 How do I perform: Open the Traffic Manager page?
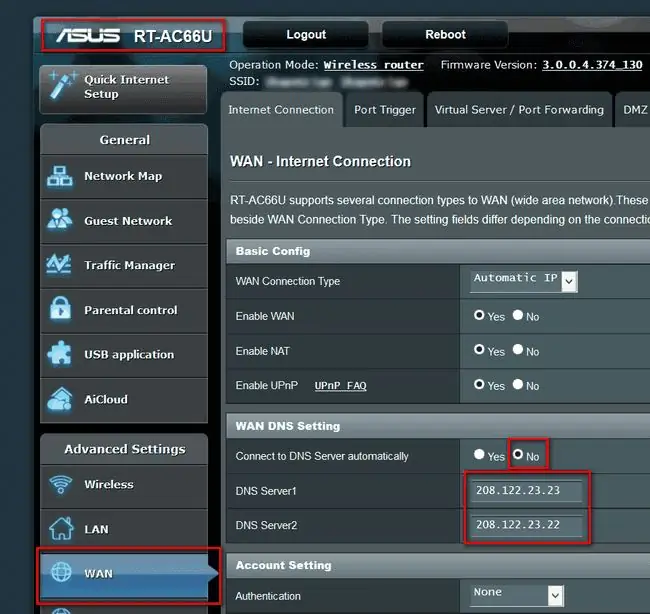[x=124, y=266]
